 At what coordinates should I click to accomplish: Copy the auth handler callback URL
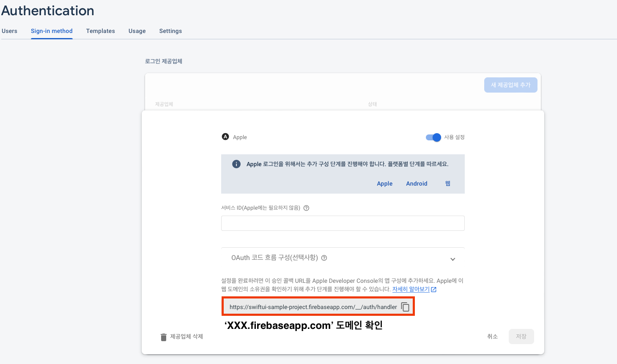[x=405, y=307]
